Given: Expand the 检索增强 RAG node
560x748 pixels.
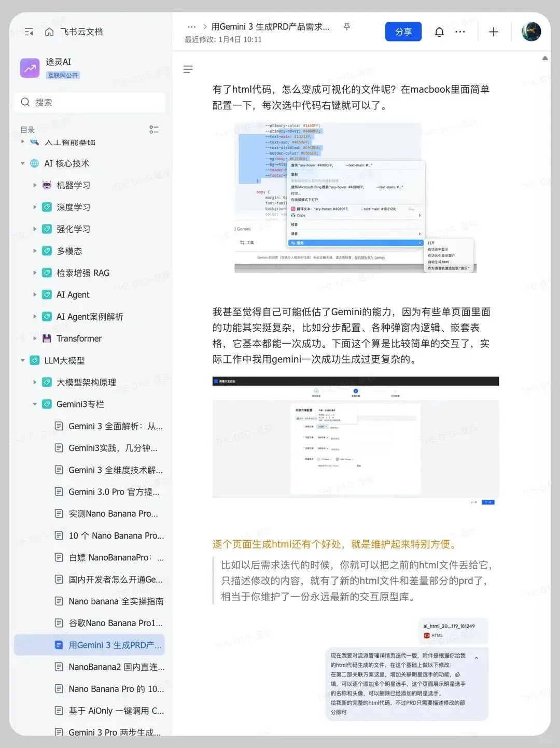Looking at the screenshot, I should (35, 273).
